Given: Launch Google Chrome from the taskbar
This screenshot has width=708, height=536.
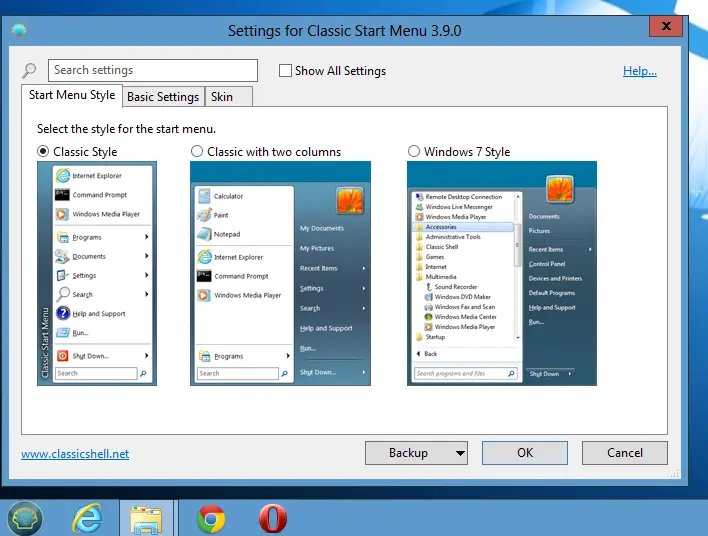Looking at the screenshot, I should click(211, 518).
